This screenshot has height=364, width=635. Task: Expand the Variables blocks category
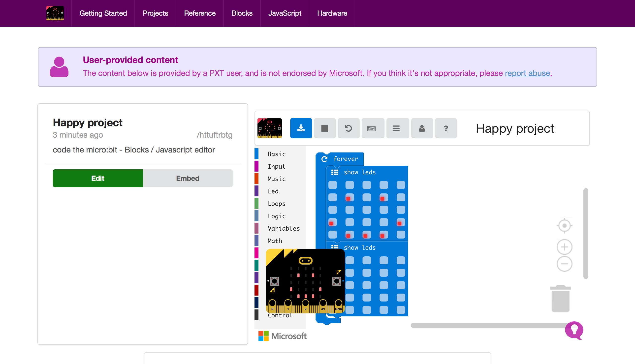(x=284, y=228)
